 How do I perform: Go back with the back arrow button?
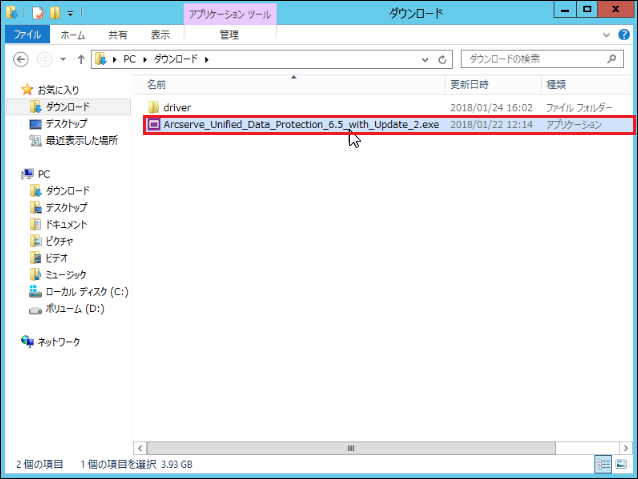point(20,60)
